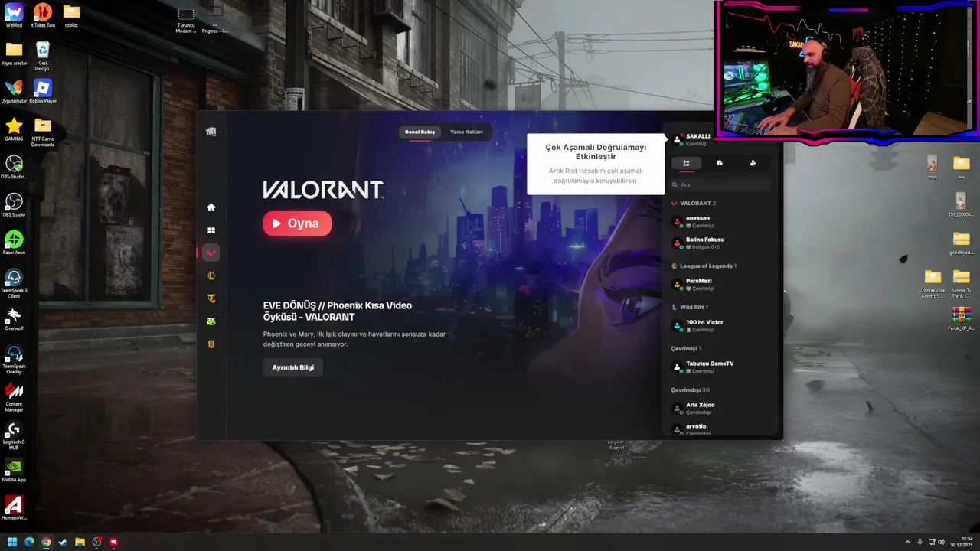Open OBS Studio desktop shortcut
Viewport: 980px width, 551px height.
click(x=14, y=204)
